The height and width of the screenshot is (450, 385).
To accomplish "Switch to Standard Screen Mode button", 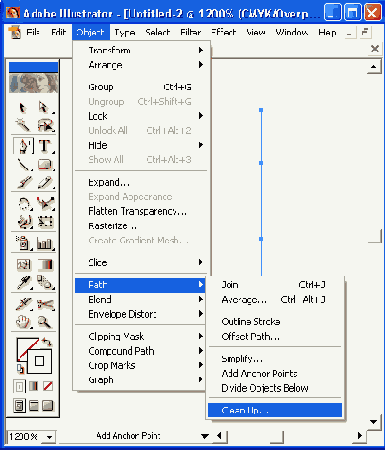I will click(19, 406).
